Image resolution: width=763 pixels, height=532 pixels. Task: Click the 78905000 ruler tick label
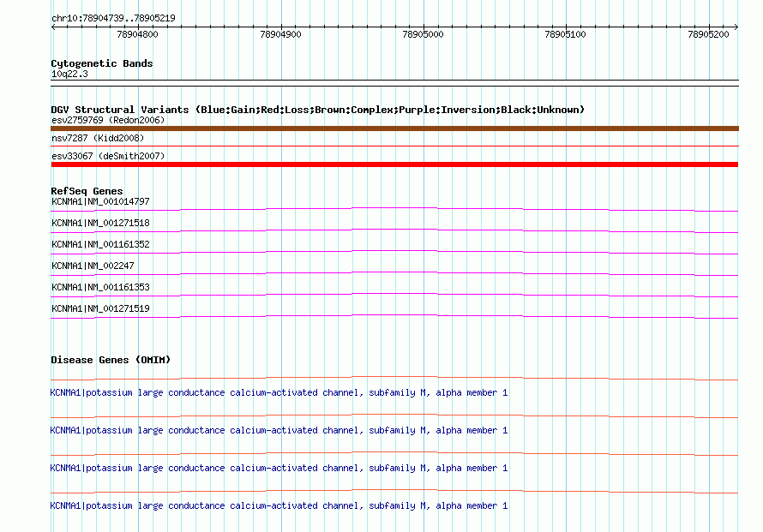point(424,34)
